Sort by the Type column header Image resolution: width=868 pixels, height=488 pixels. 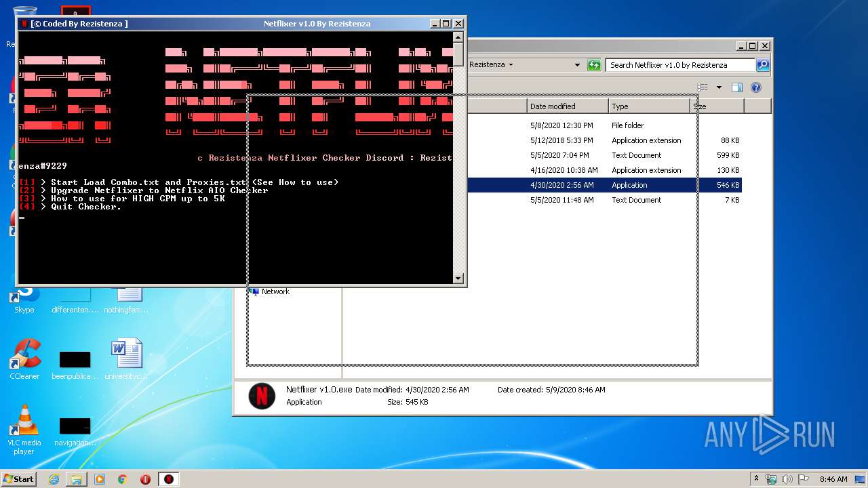pos(649,106)
